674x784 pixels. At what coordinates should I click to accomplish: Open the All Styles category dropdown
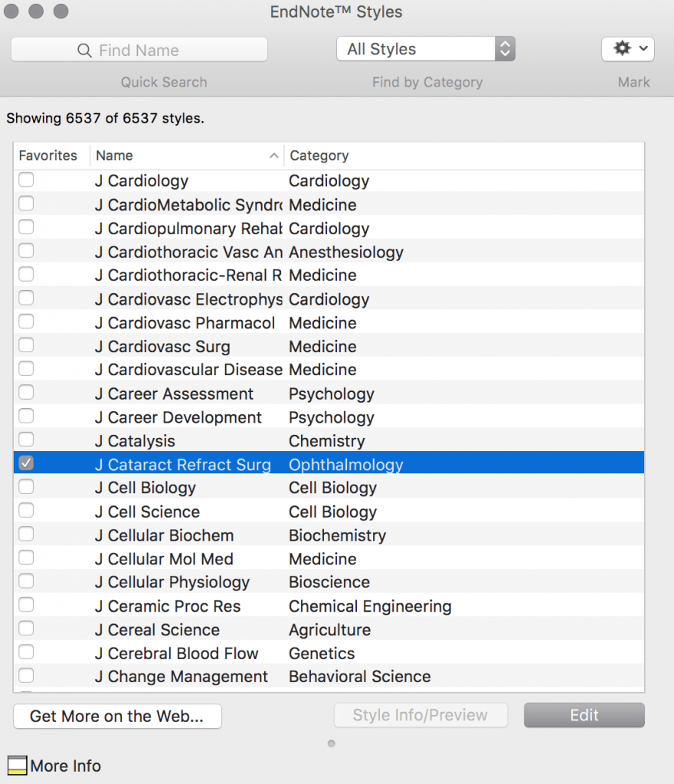426,49
